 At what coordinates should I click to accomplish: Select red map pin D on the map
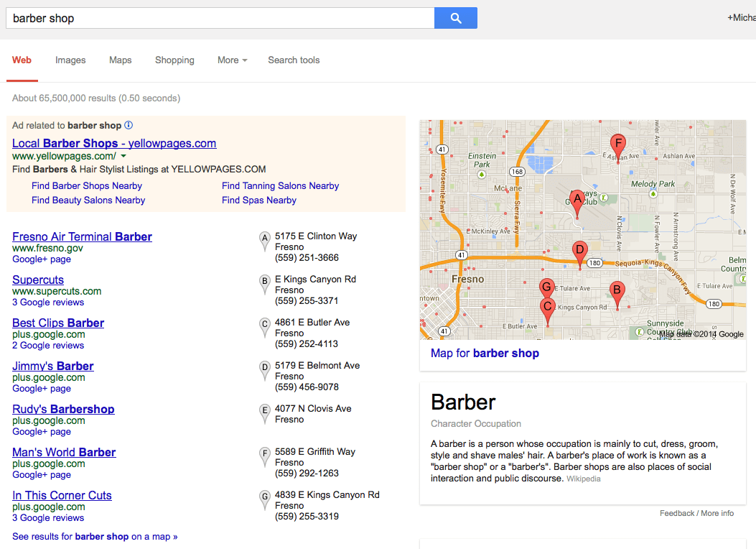tap(580, 253)
